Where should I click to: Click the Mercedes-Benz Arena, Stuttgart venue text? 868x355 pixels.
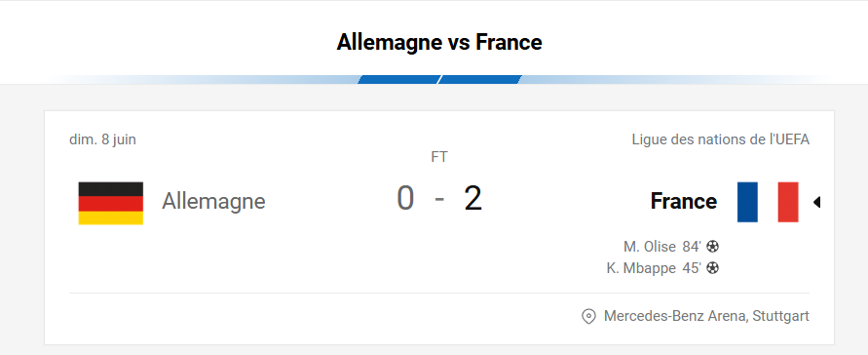pos(706,316)
